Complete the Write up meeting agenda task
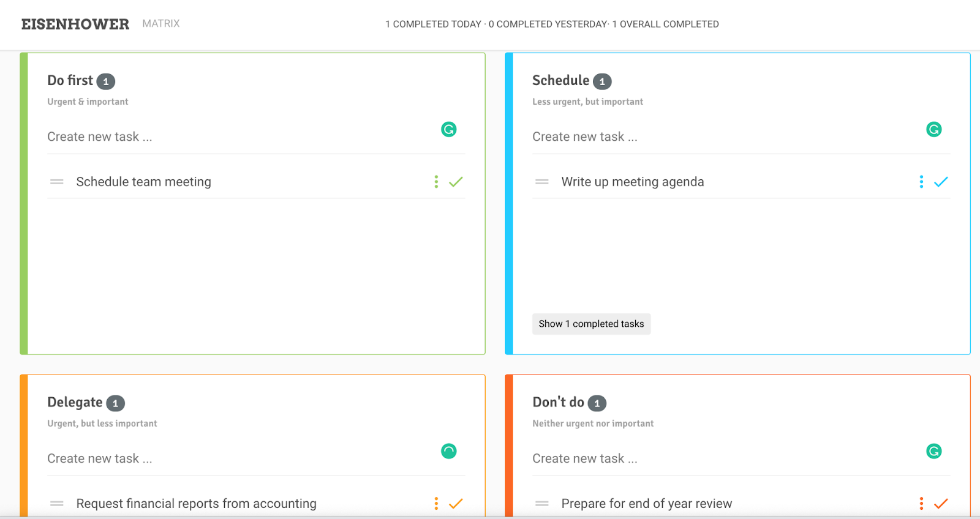Viewport: 980px width, 519px height. (940, 181)
